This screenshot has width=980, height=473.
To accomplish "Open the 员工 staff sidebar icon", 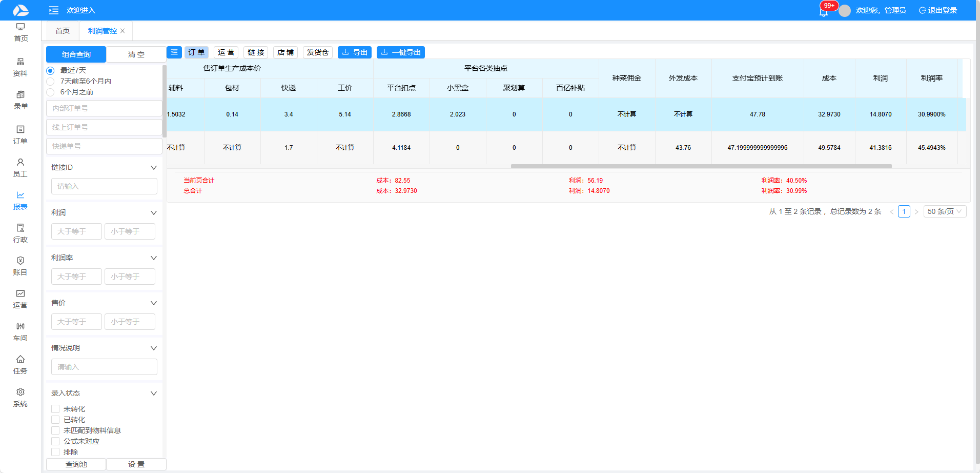I will pos(21,167).
